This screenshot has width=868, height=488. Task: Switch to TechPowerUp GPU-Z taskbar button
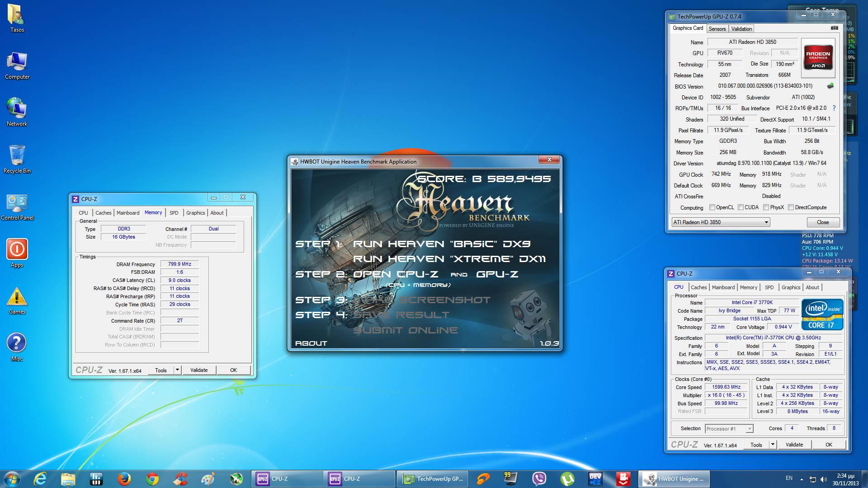click(433, 479)
